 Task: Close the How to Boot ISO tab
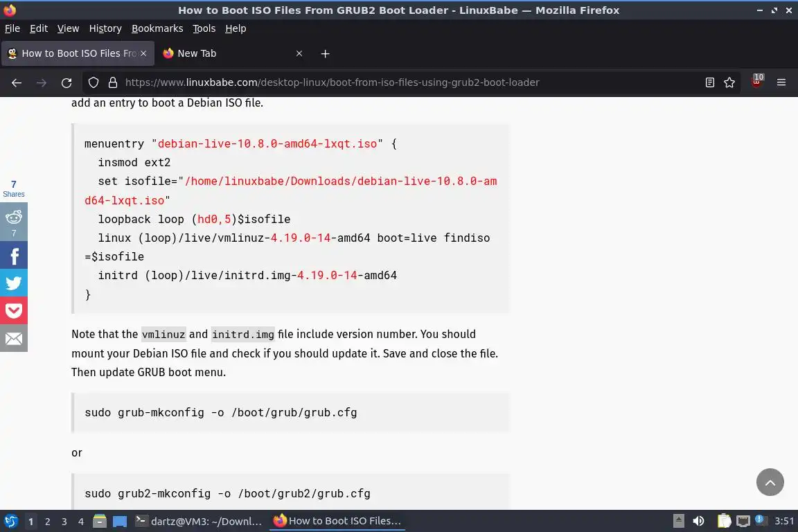tap(143, 53)
